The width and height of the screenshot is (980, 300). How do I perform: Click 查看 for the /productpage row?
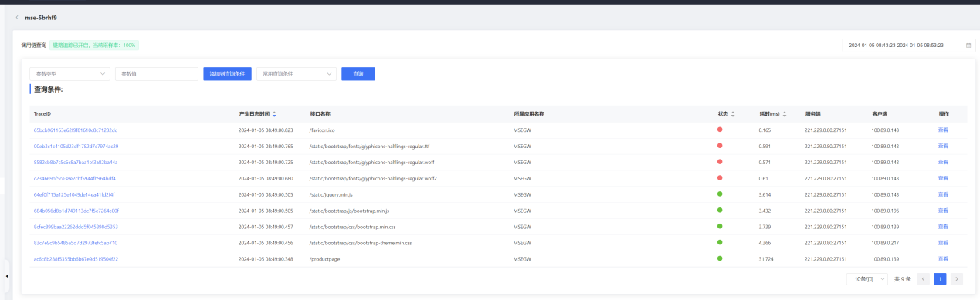943,259
